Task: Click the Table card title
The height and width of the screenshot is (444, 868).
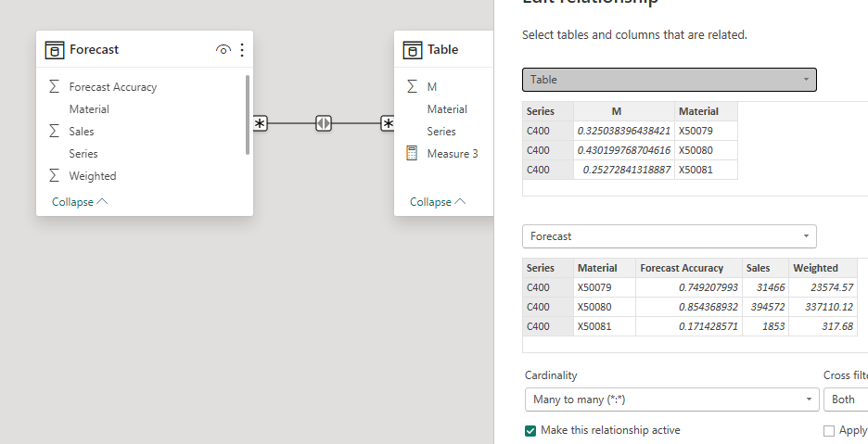Action: pyautogui.click(x=443, y=50)
